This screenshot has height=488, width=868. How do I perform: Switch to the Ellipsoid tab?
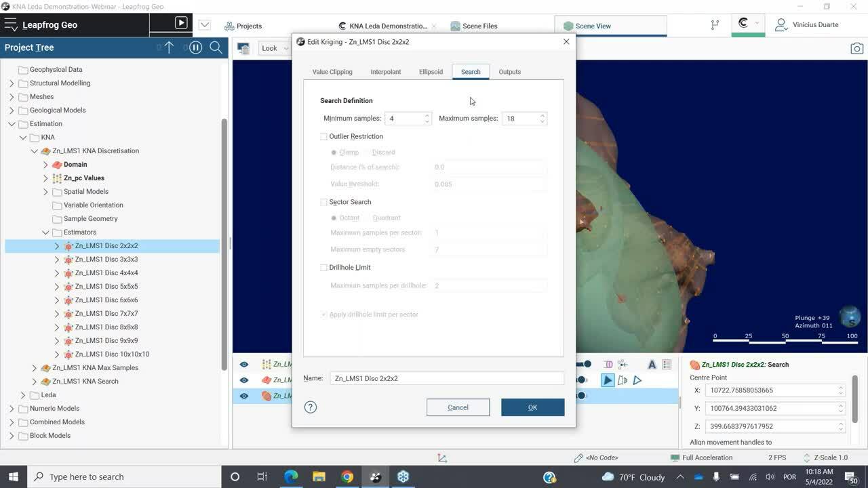tap(431, 72)
